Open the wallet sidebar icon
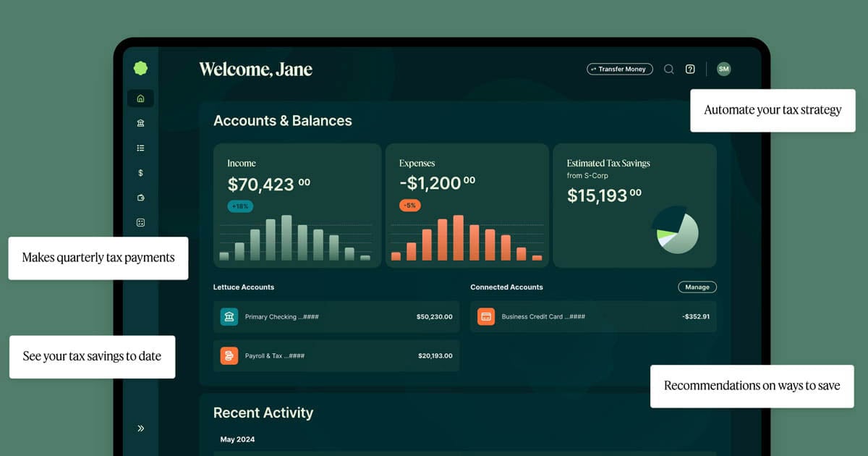Image resolution: width=868 pixels, height=456 pixels. click(x=140, y=198)
